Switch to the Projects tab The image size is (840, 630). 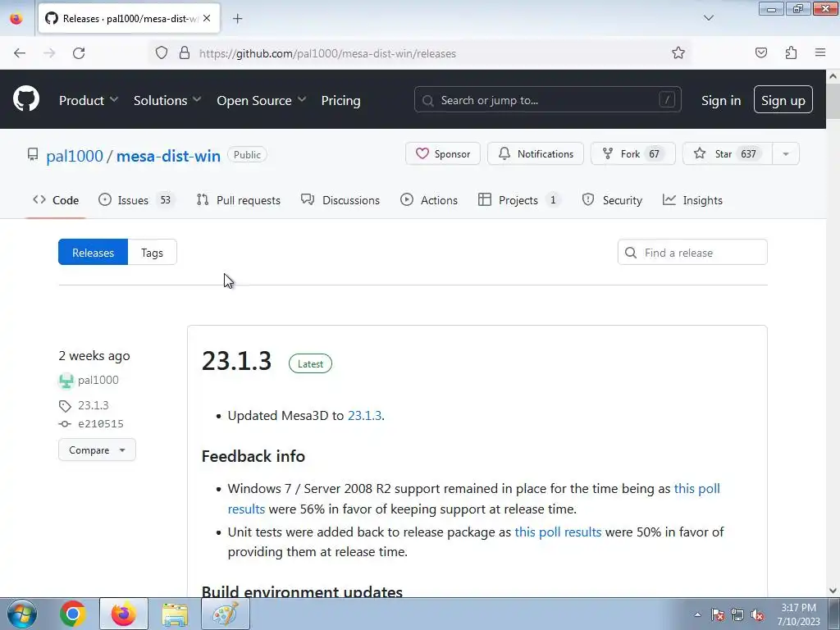(518, 200)
